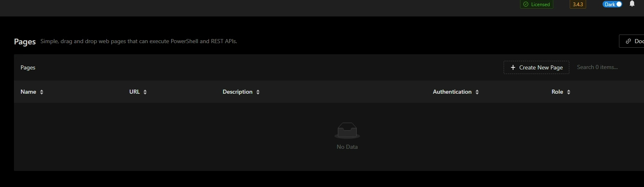Click the plus icon in Create New Page

pos(513,67)
